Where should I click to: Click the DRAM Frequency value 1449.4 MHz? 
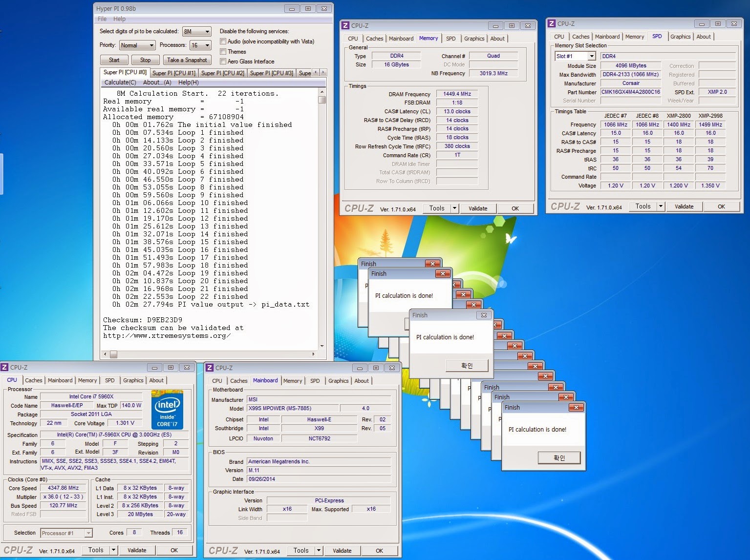(x=457, y=94)
